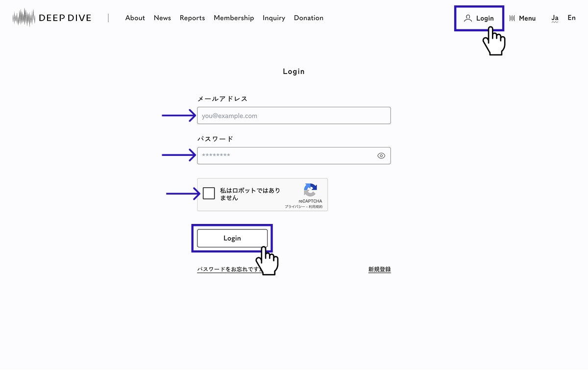The width and height of the screenshot is (588, 370).
Task: Switch site language to Ja
Action: coord(555,18)
